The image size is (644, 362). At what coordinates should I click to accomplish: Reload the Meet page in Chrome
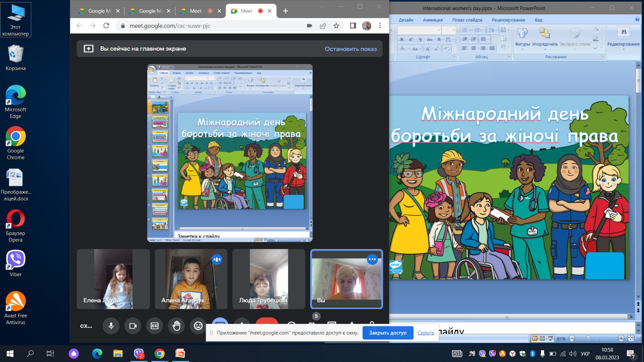click(x=106, y=26)
